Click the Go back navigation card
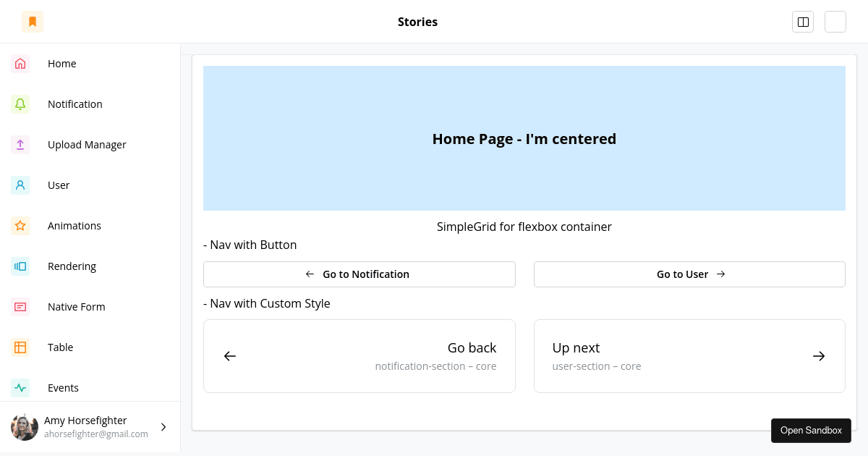The width and height of the screenshot is (868, 456). pos(359,356)
